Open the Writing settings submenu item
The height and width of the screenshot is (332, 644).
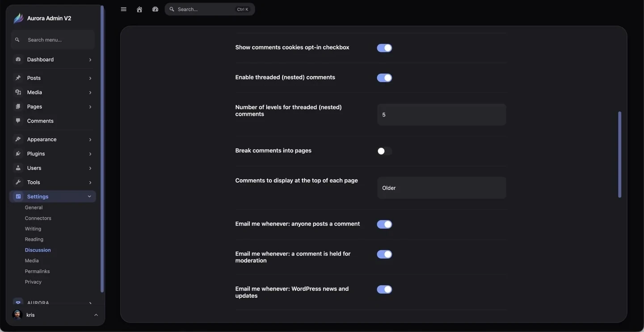click(x=33, y=229)
